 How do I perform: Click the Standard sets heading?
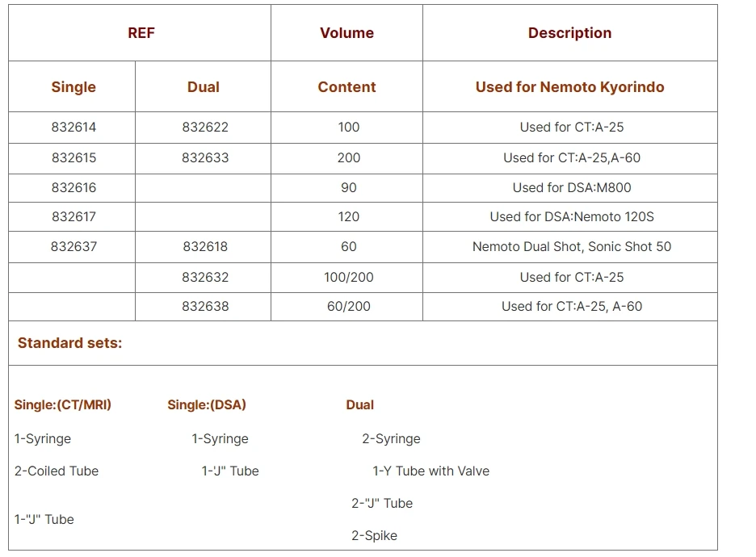(x=70, y=342)
